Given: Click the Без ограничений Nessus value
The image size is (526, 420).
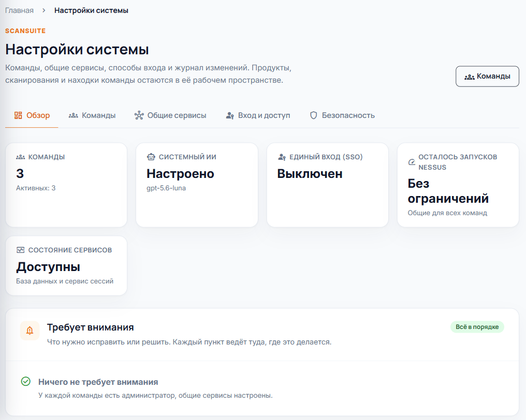Looking at the screenshot, I should pos(448,191).
